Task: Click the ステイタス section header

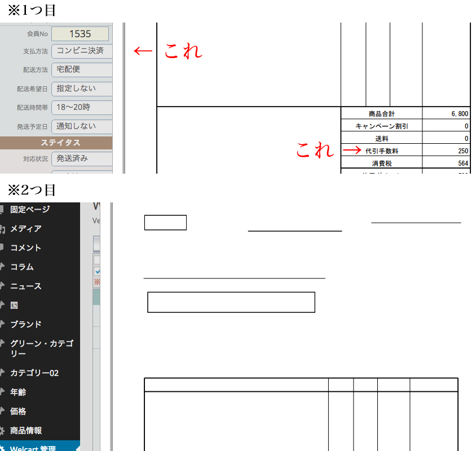Action: pos(56,143)
